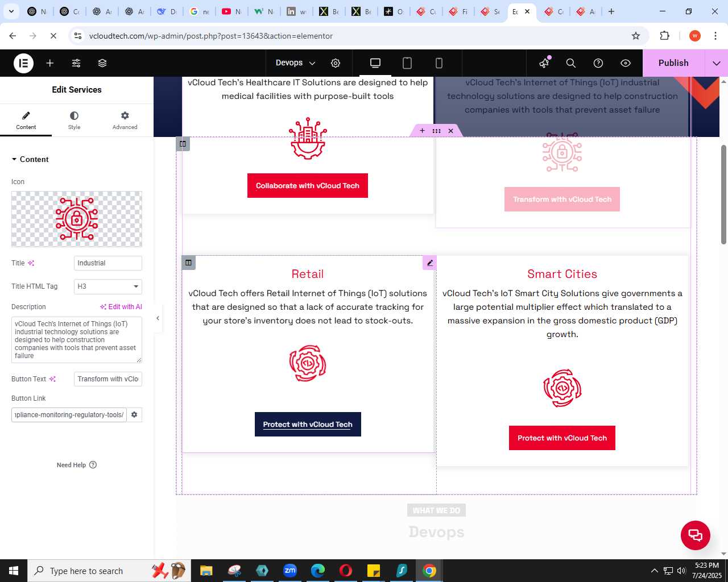Open the Chrome tab search dropdown

coord(11,11)
